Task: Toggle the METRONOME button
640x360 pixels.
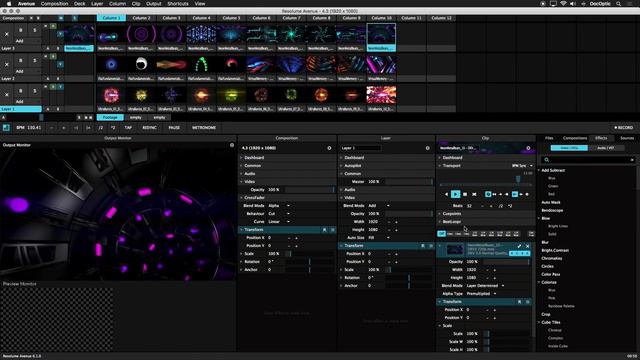Action: pyautogui.click(x=204, y=128)
